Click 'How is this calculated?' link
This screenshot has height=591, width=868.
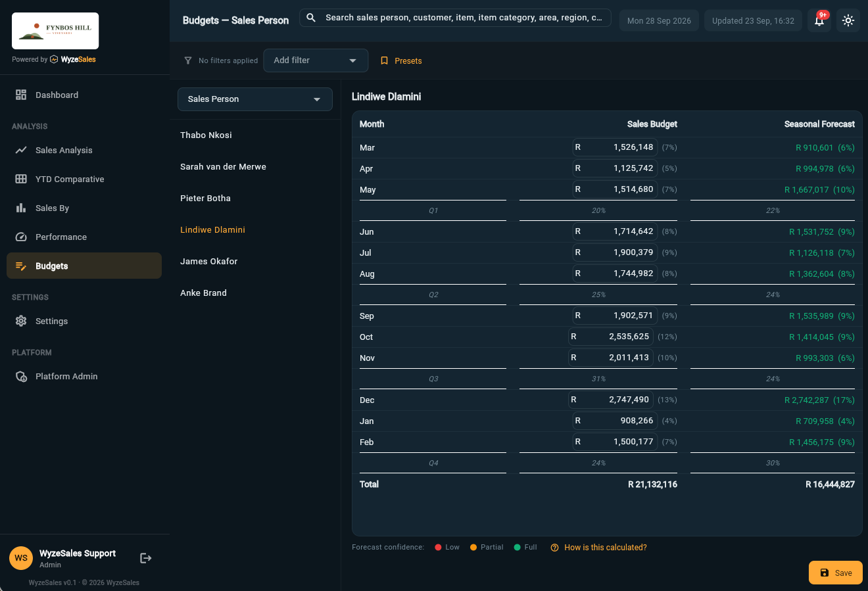[605, 548]
